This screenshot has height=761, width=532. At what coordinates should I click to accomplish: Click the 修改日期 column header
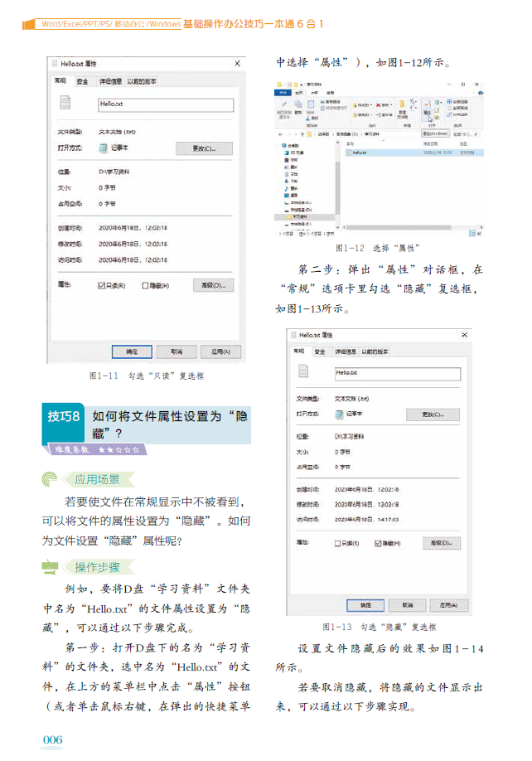pyautogui.click(x=431, y=143)
